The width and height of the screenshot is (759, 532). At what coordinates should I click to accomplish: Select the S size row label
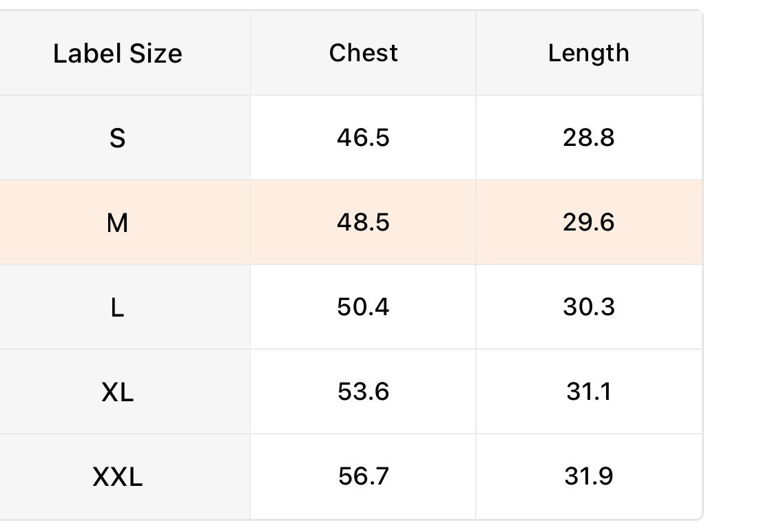click(118, 138)
